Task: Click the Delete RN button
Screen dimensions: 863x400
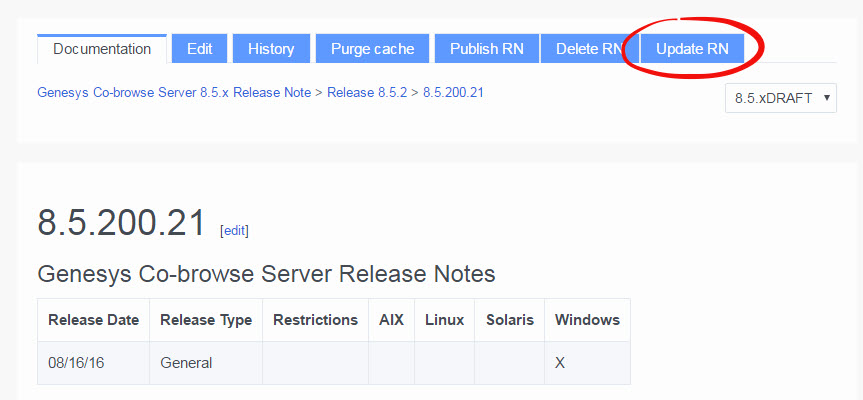Action: tap(588, 48)
